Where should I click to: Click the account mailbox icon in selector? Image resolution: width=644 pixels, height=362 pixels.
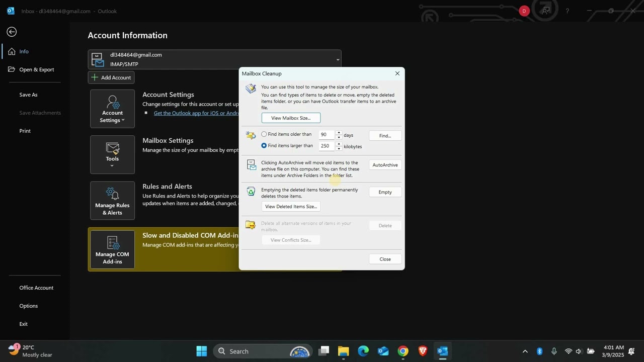98,59
